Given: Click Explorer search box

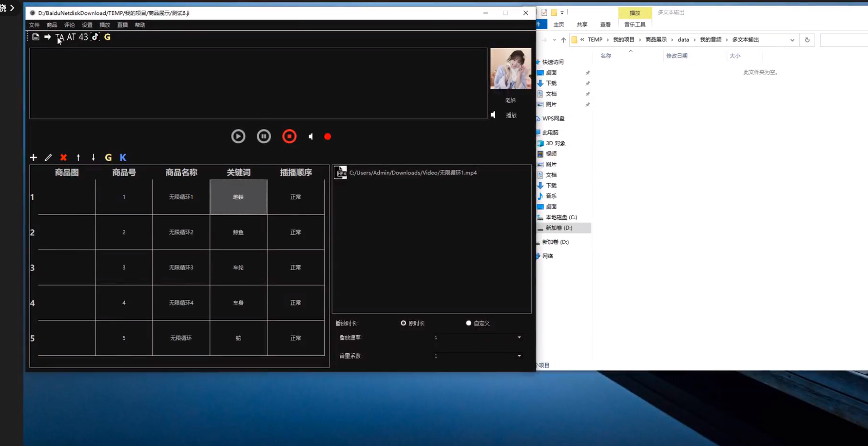Looking at the screenshot, I should [x=844, y=40].
